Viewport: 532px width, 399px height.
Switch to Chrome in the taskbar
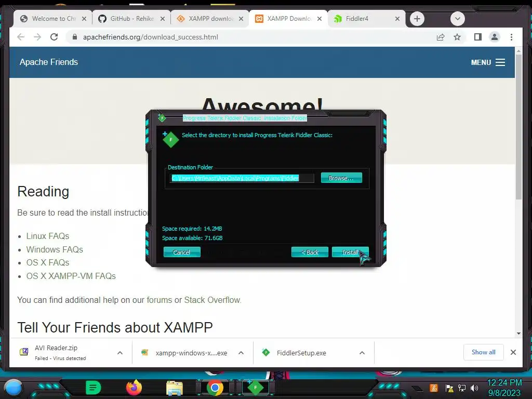tap(215, 388)
